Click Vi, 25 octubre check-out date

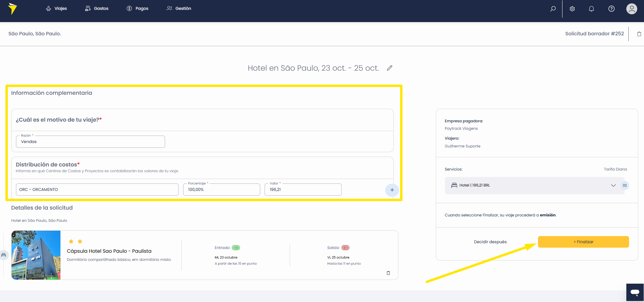[x=338, y=257]
